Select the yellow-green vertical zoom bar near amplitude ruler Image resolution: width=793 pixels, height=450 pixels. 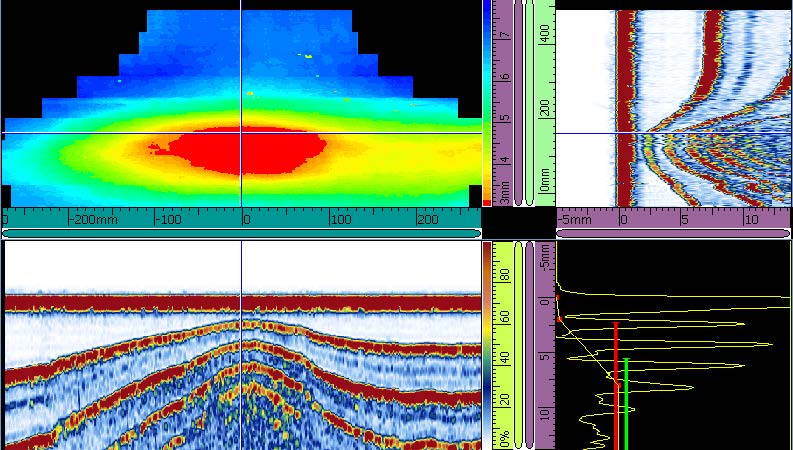point(518,345)
